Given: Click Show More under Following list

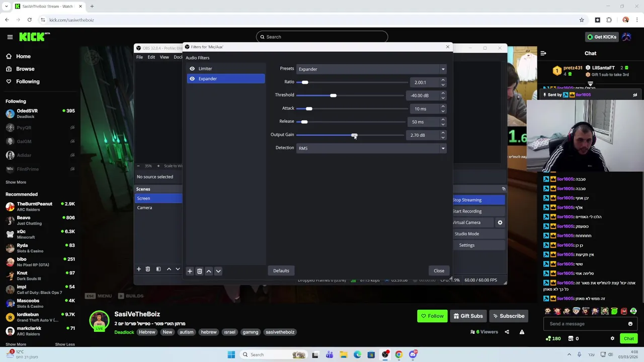Looking at the screenshot, I should 16,182.
